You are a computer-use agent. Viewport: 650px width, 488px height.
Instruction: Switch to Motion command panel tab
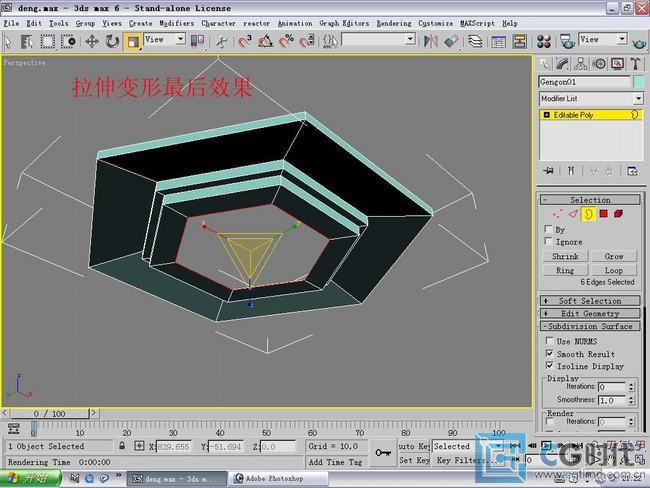(x=599, y=64)
